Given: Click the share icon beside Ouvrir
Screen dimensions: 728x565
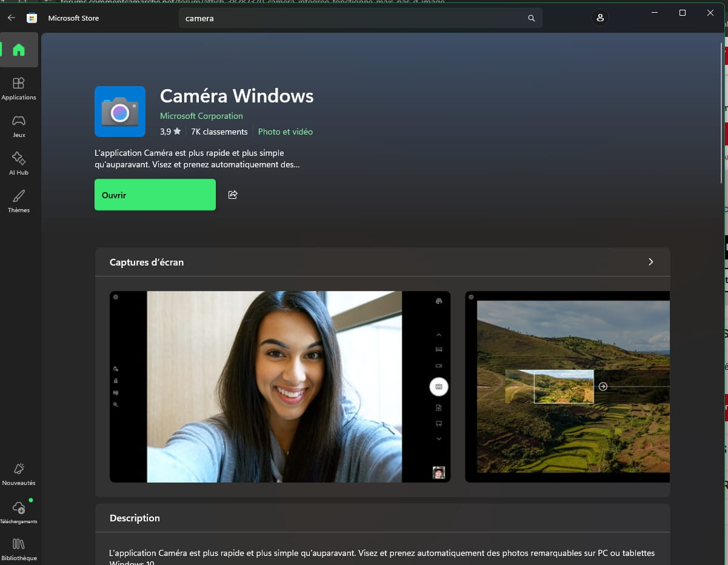Looking at the screenshot, I should (x=233, y=195).
